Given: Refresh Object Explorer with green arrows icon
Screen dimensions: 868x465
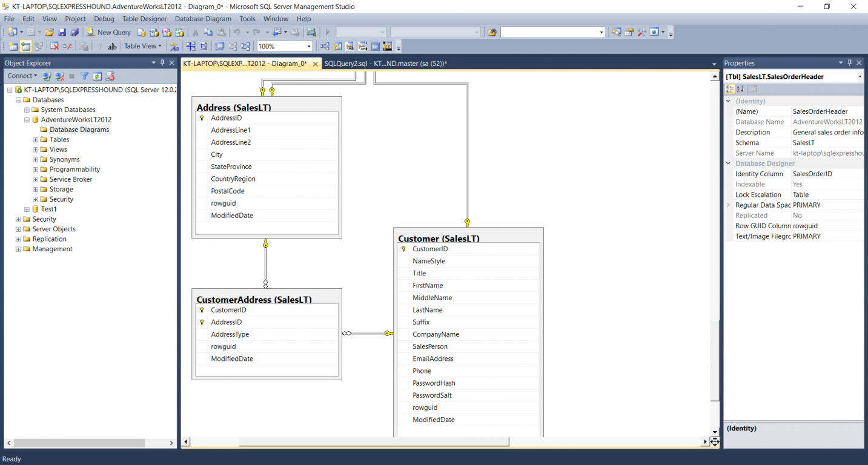Looking at the screenshot, I should point(97,76).
